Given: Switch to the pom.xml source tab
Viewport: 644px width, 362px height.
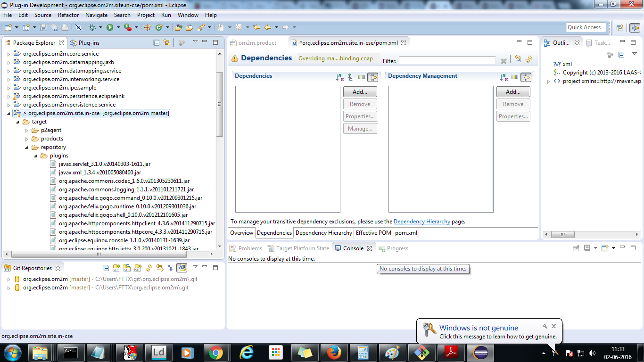Looking at the screenshot, I should point(406,233).
